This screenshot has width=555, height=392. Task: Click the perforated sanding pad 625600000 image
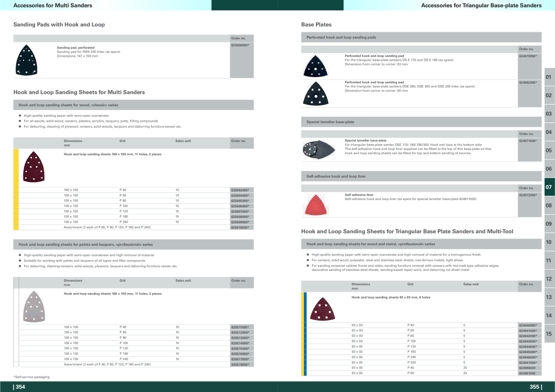(26, 60)
